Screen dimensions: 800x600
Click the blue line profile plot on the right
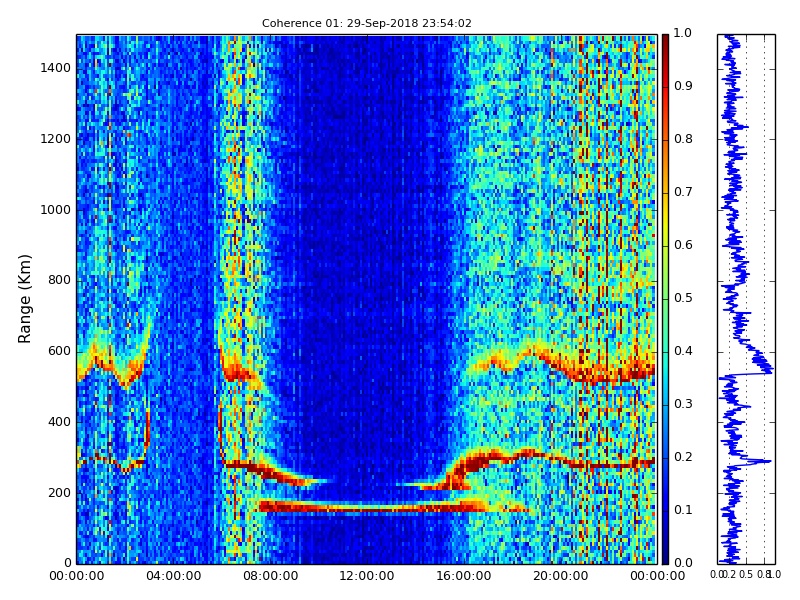click(x=746, y=299)
